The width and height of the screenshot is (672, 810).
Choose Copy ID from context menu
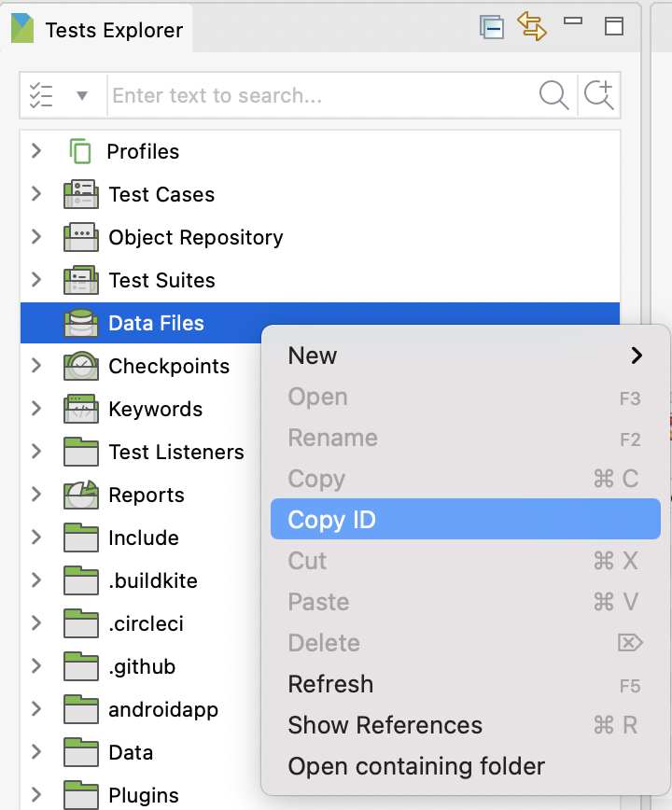pyautogui.click(x=465, y=520)
